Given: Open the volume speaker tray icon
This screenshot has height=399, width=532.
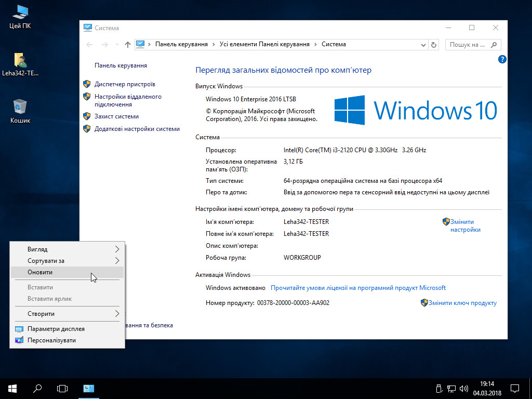Looking at the screenshot, I should 464,388.
